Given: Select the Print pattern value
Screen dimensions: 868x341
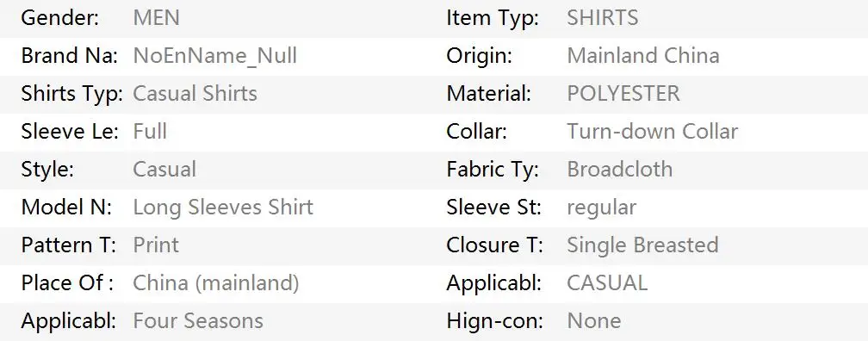Looking at the screenshot, I should [x=156, y=245].
